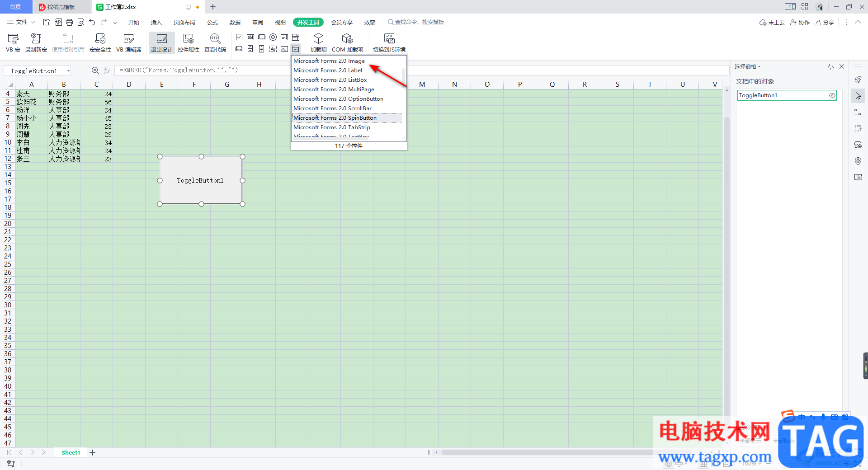This screenshot has width=868, height=470.
Task: Insert a checkbox control from toolbar
Action: pos(239,37)
